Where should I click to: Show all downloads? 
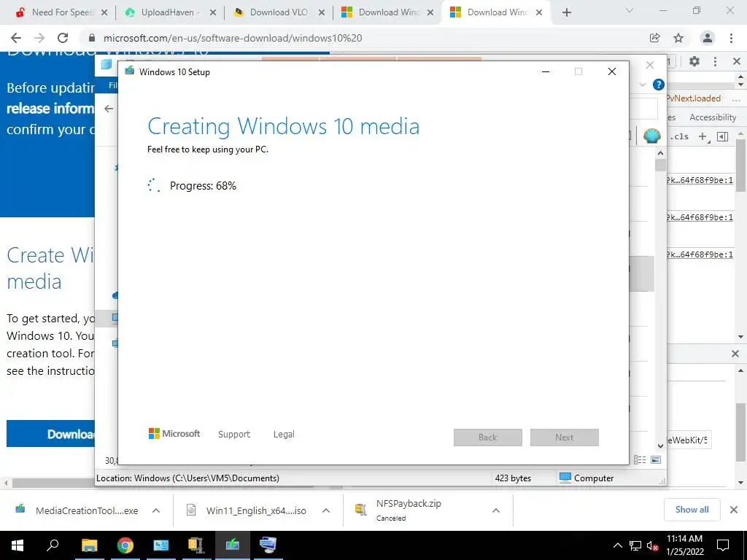692,510
